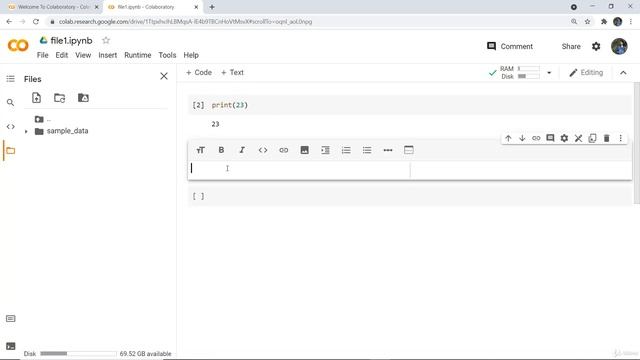Viewport: 640px width, 360px height.
Task: Refresh the file browser listing
Action: point(60,98)
